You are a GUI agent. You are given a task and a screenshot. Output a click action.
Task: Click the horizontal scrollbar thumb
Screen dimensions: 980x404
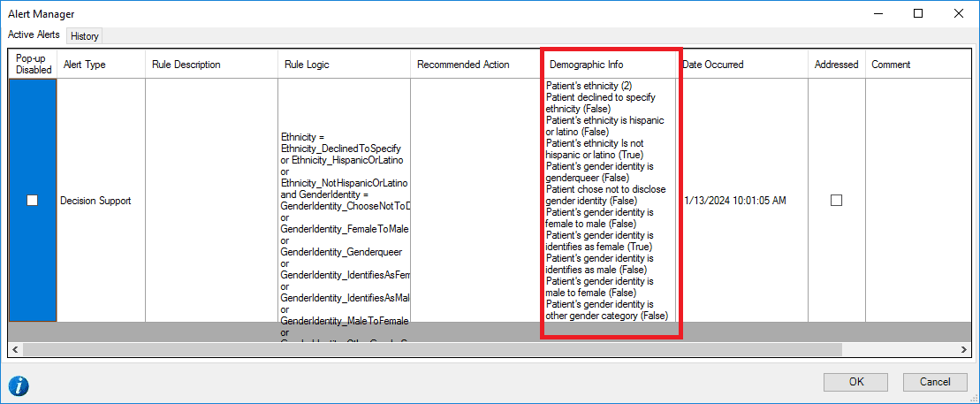click(433, 350)
